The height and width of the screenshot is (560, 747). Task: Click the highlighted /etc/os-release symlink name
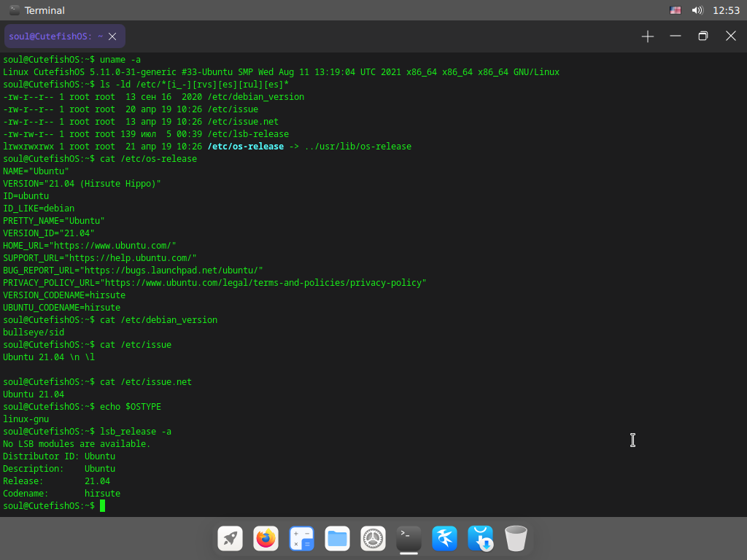tap(246, 146)
